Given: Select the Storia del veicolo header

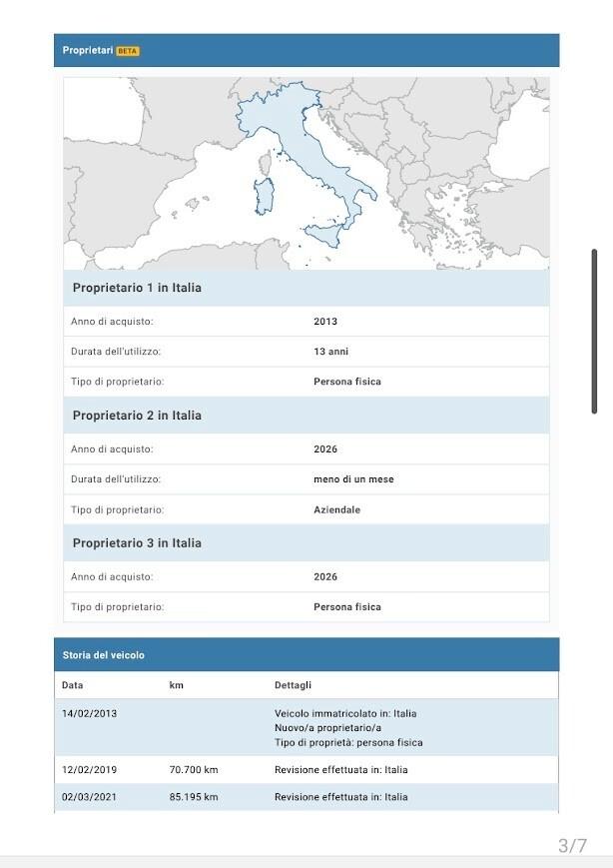Looking at the screenshot, I should coord(104,655).
